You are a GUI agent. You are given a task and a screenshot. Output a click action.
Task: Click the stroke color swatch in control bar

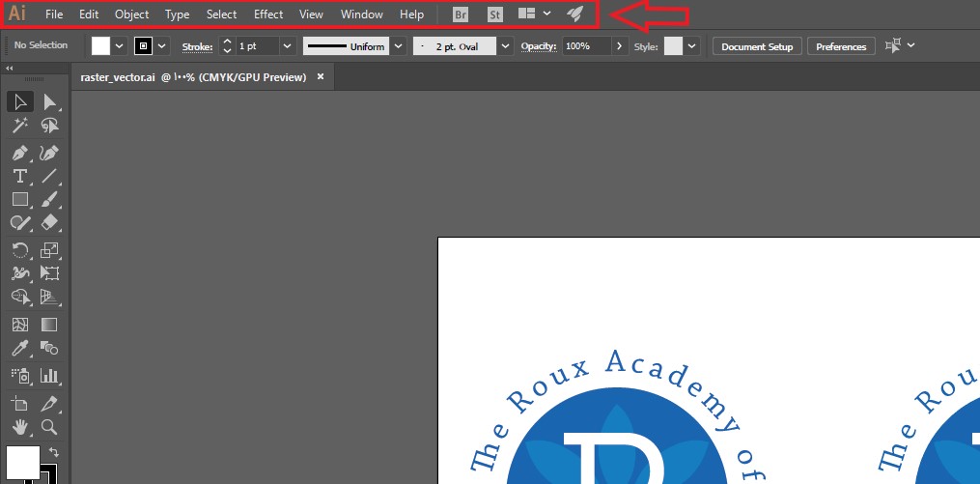click(143, 45)
